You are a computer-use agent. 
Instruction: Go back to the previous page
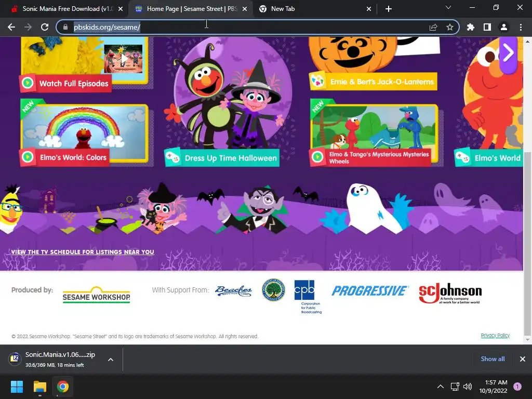pos(11,27)
